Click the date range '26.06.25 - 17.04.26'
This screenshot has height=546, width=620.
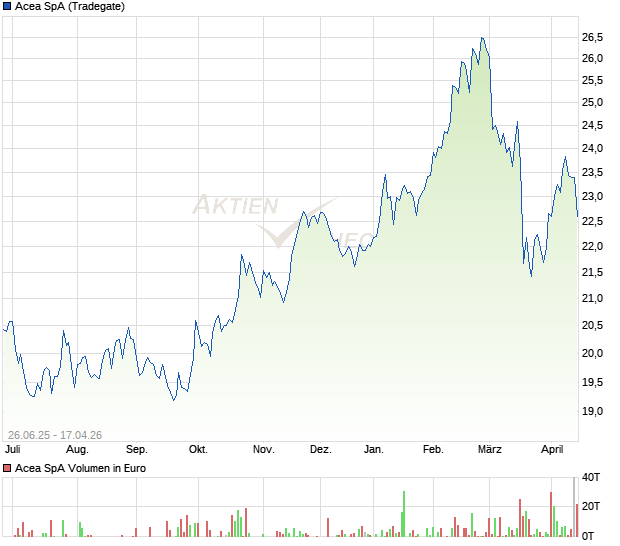[x=55, y=435]
